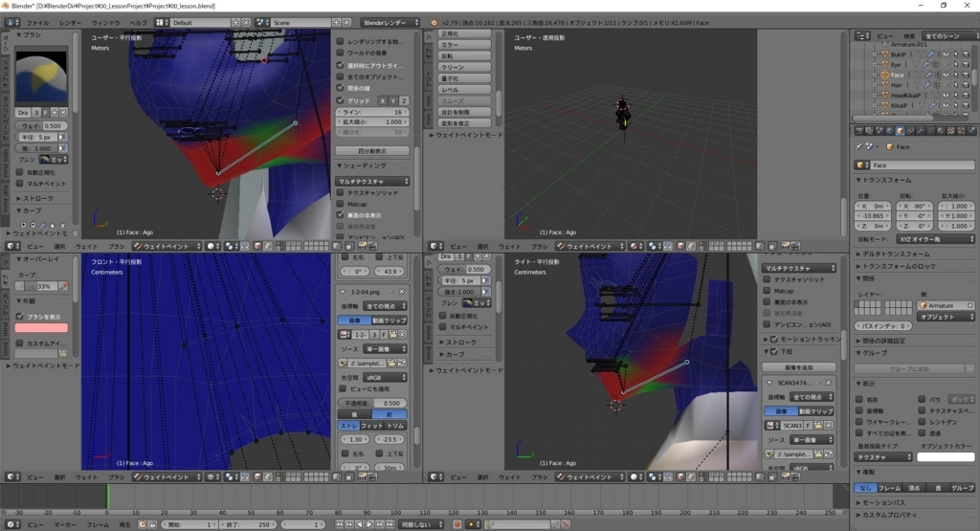Click the outliner editor type icon
980x531 pixels.
pos(860,35)
